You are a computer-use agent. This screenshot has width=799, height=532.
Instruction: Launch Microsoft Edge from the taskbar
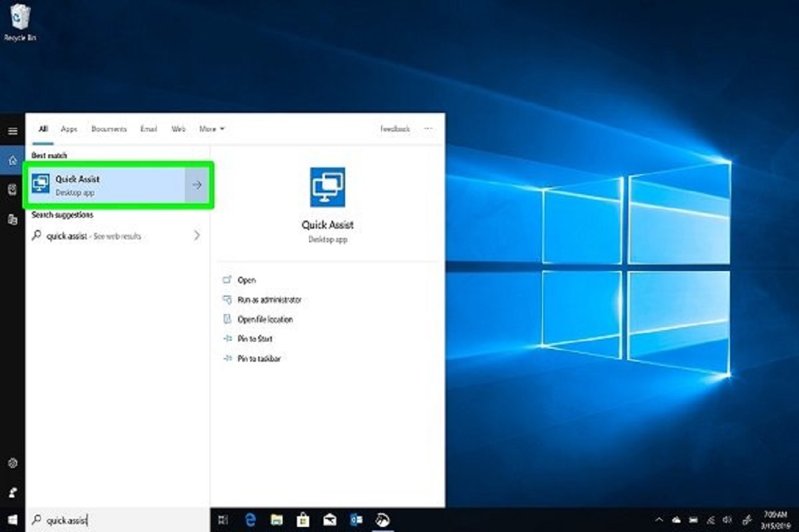point(250,520)
